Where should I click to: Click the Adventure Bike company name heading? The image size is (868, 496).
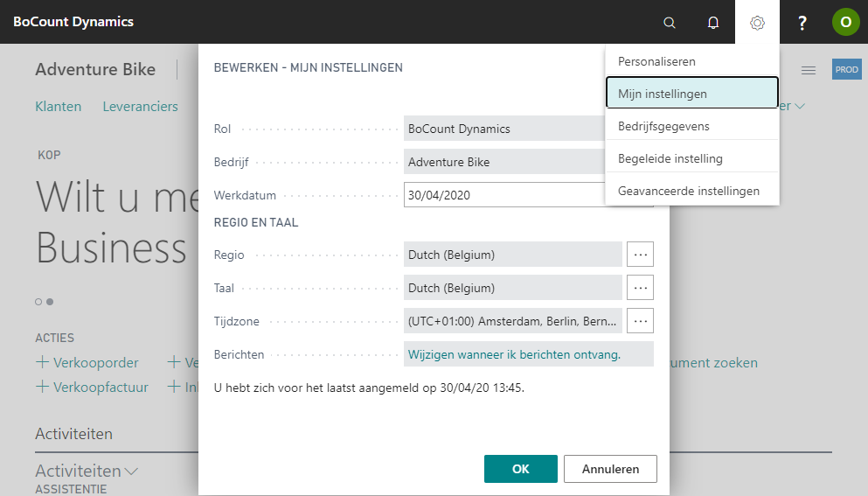click(95, 69)
